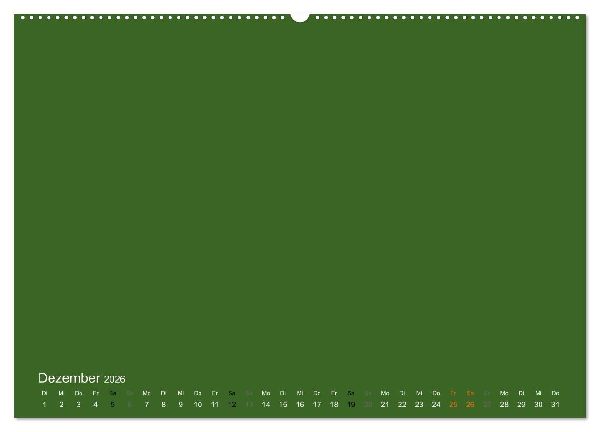
Task: Select day 29 in the date row
Action: click(521, 404)
